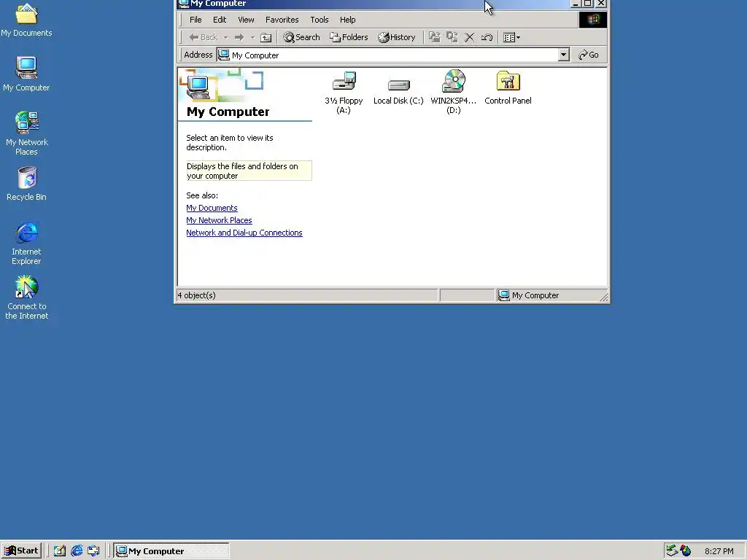747x560 pixels.
Task: Select the Recycle Bin desktop icon
Action: pyautogui.click(x=26, y=184)
